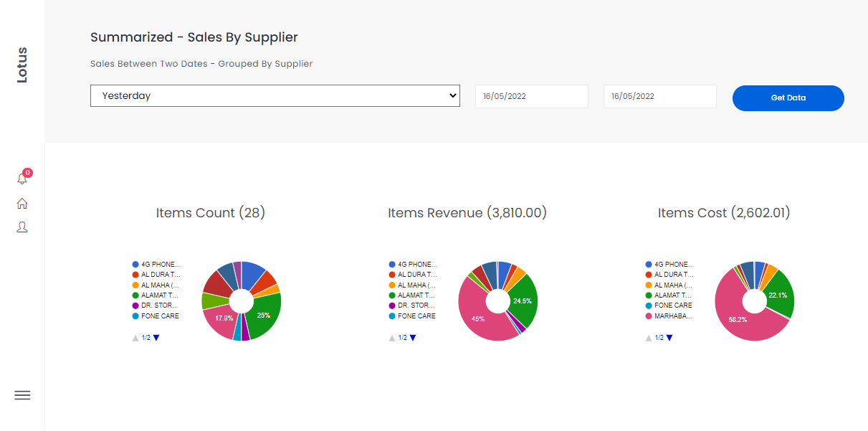Click FONE CARE legend label in Items Cost
This screenshot has height=431, width=868.
(674, 306)
